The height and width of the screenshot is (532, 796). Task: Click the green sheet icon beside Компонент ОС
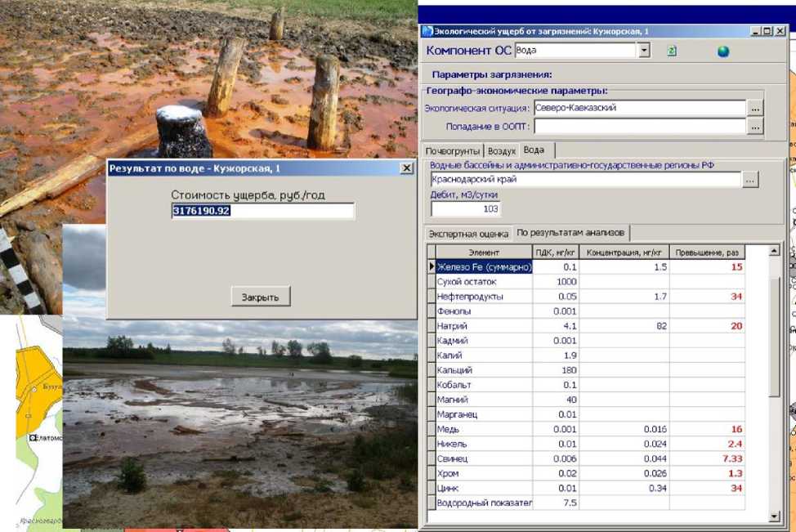[672, 51]
